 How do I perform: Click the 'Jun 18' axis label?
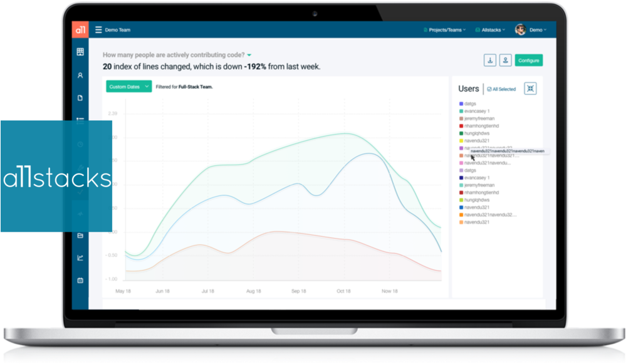(162, 291)
